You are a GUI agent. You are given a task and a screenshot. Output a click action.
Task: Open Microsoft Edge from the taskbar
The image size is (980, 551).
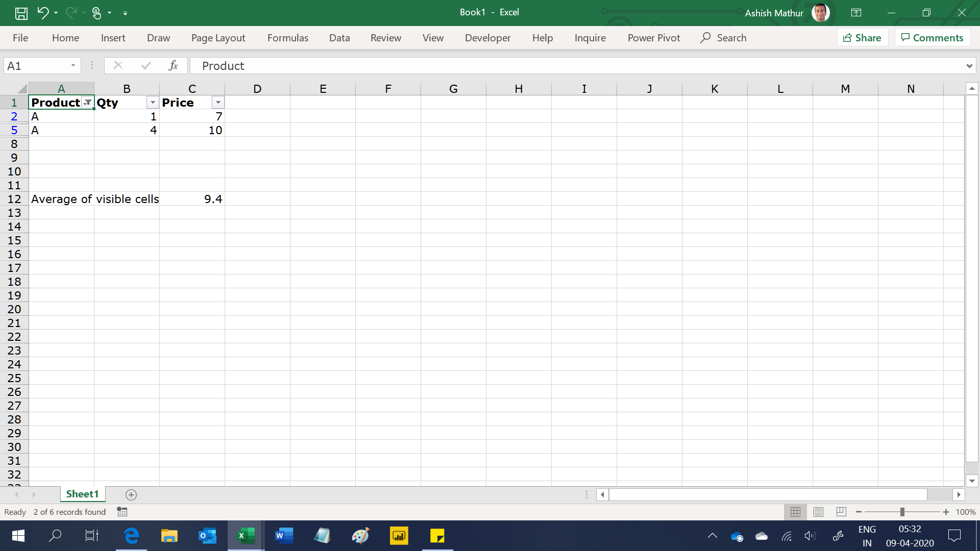[131, 536]
